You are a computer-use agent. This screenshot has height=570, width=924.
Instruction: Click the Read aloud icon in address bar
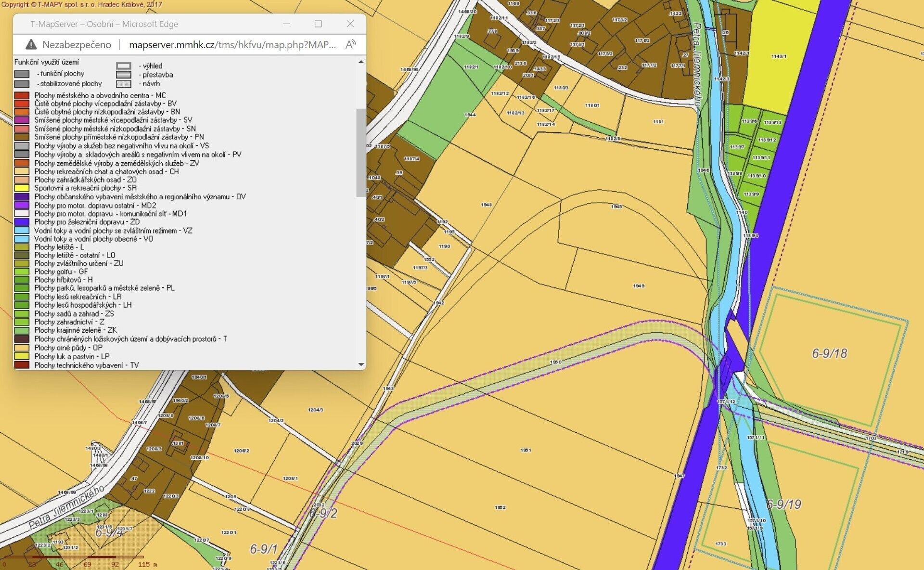click(351, 45)
